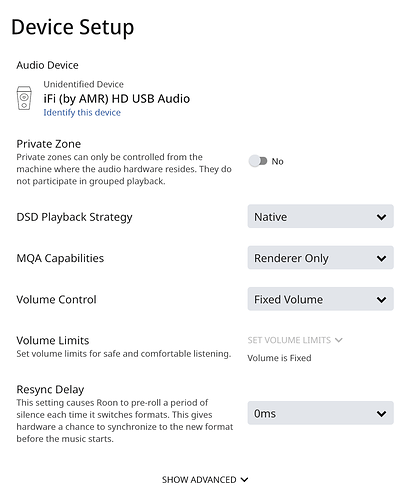The height and width of the screenshot is (500, 410).
Task: Open the Resync Delay 0ms dropdown
Action: (x=320, y=413)
